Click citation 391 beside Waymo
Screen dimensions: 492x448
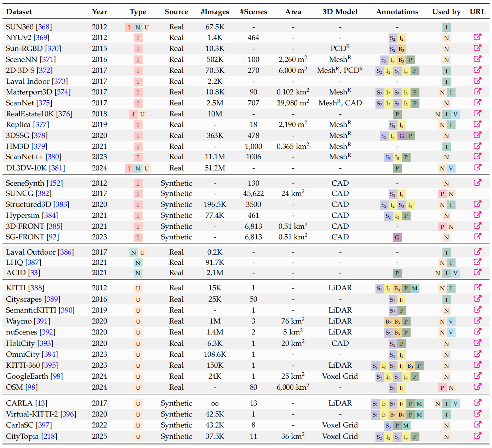(x=42, y=321)
